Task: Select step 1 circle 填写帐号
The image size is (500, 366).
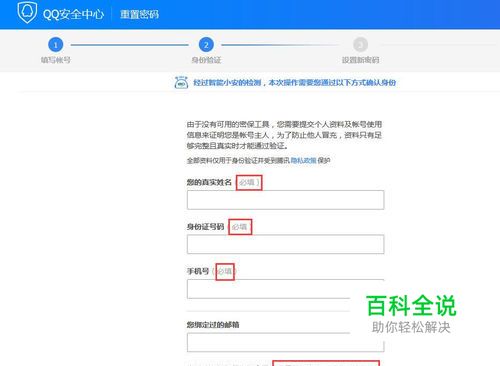Action: 56,45
